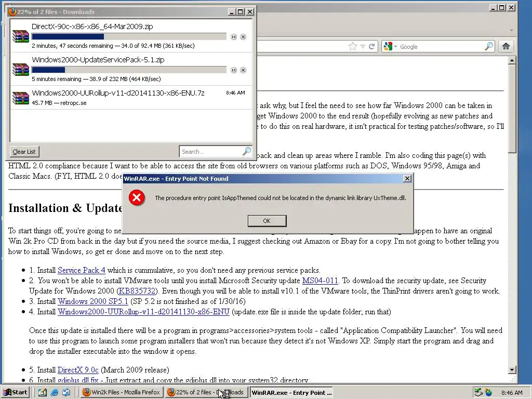The image size is (532, 399).
Task: Open the Service Pack 4 link
Action: coord(82,270)
